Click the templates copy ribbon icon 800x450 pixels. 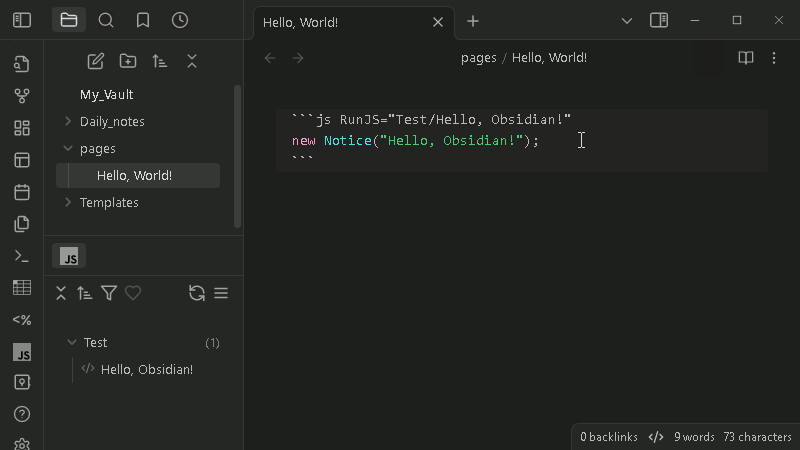coord(21,224)
